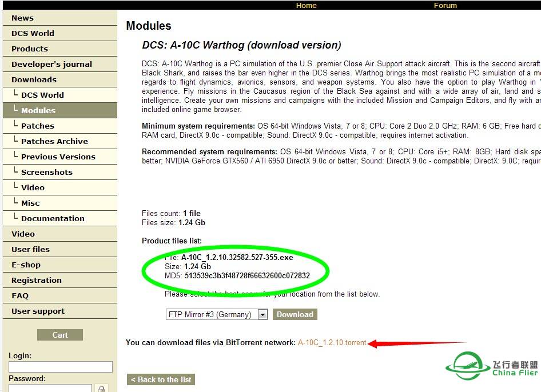
Task: Click the Back to the list button
Action: [x=161, y=379]
